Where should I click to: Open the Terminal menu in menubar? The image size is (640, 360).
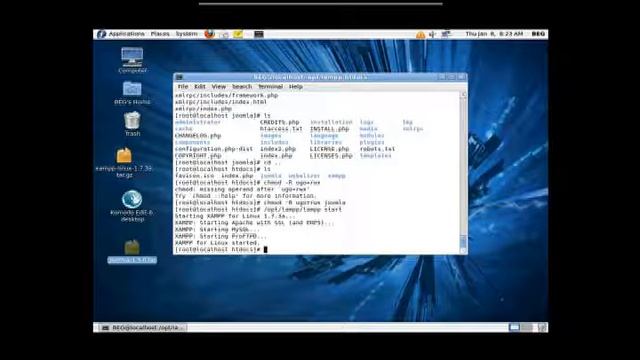[270, 87]
